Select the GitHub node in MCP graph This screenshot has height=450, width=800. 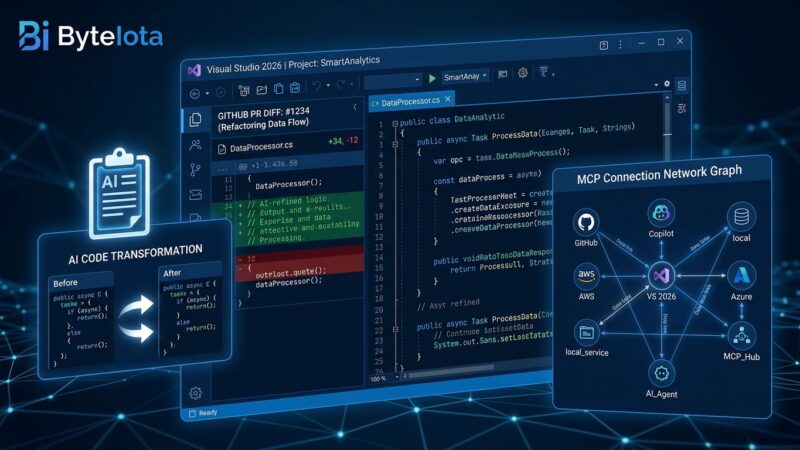[x=586, y=222]
